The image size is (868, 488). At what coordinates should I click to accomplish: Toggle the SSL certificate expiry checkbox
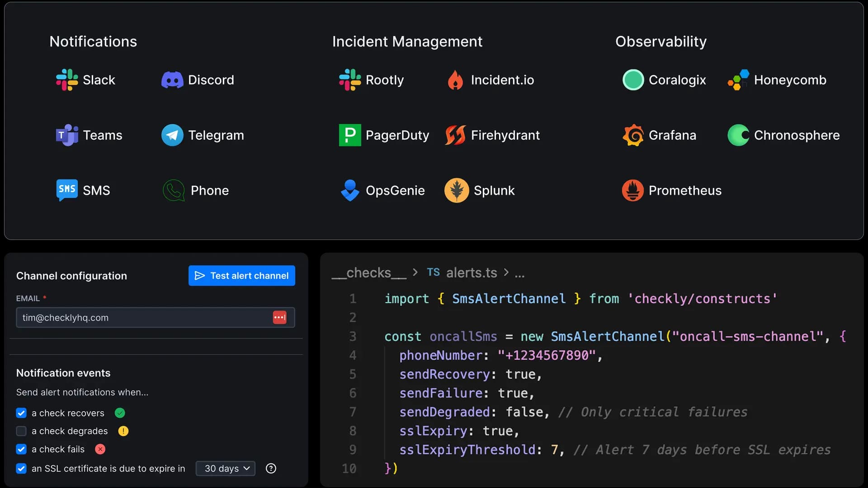tap(21, 469)
